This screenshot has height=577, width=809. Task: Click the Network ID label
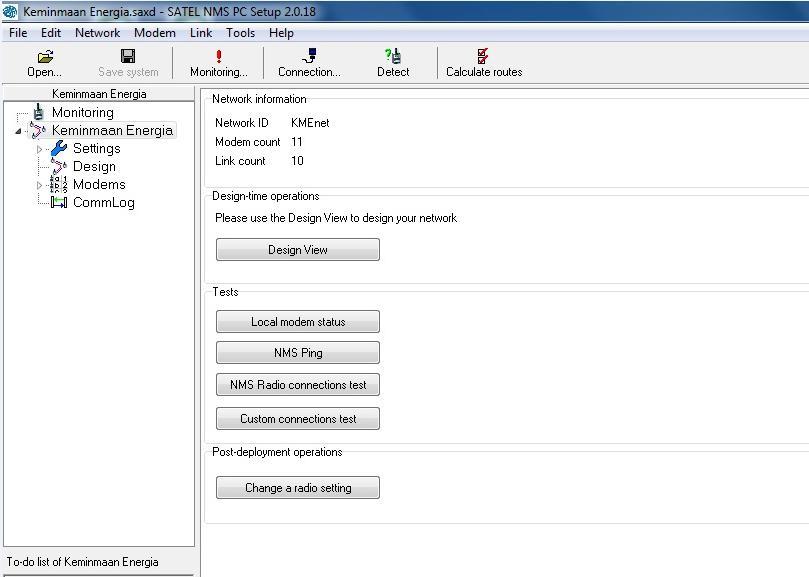click(241, 123)
